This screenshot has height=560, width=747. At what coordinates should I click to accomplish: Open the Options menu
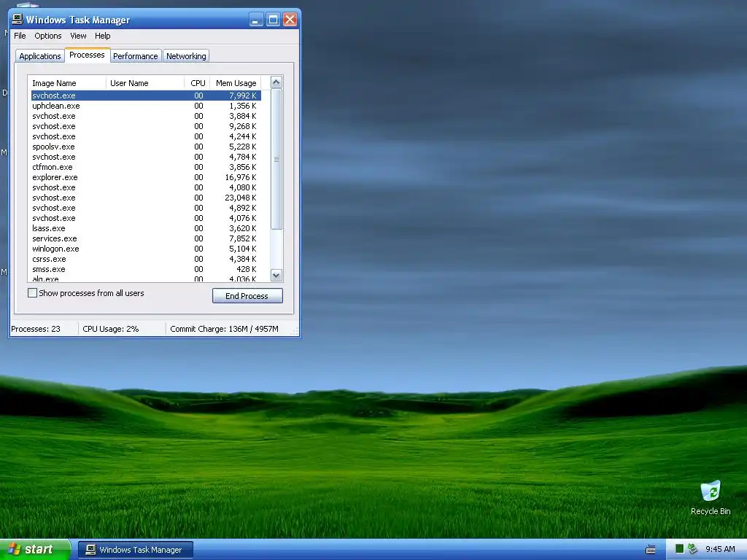[x=47, y=36]
